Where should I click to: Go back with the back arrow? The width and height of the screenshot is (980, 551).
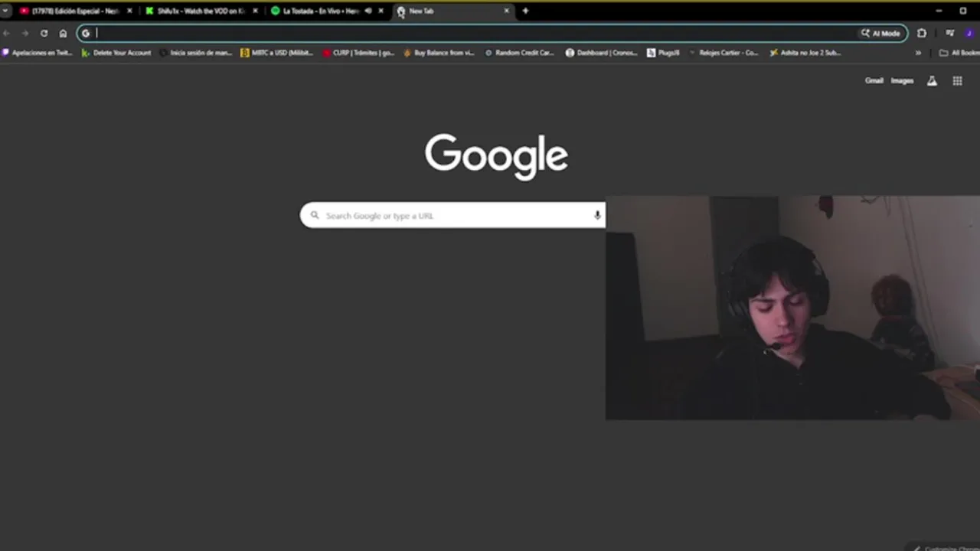[x=6, y=33]
